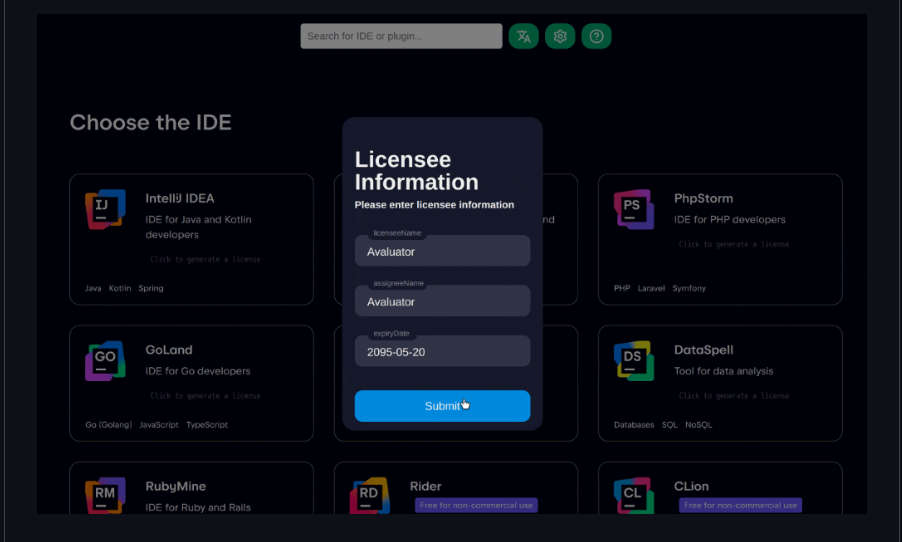Screen dimensions: 902x542
Task: Click Rider's Free for non-commercial use badge
Action: (x=476, y=505)
